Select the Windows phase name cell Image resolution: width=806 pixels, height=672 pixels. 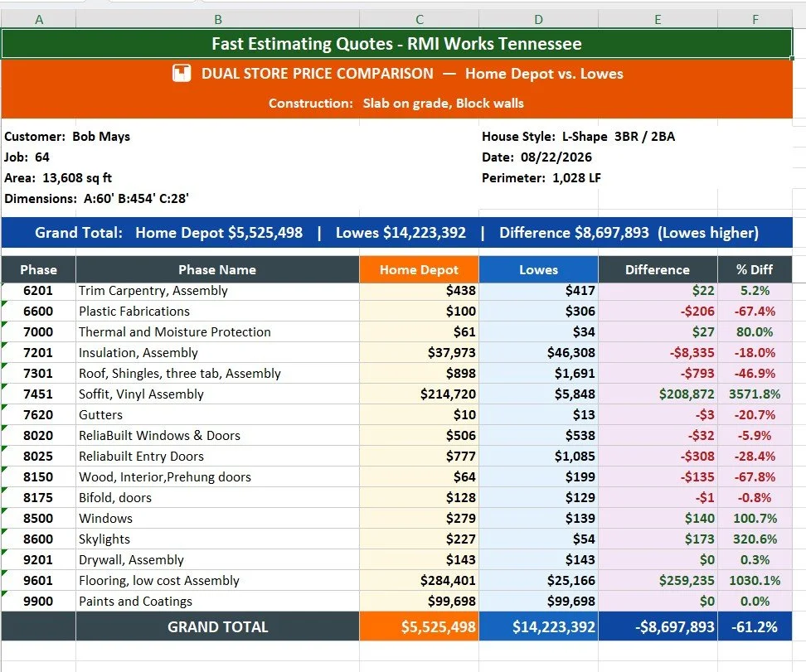217,519
